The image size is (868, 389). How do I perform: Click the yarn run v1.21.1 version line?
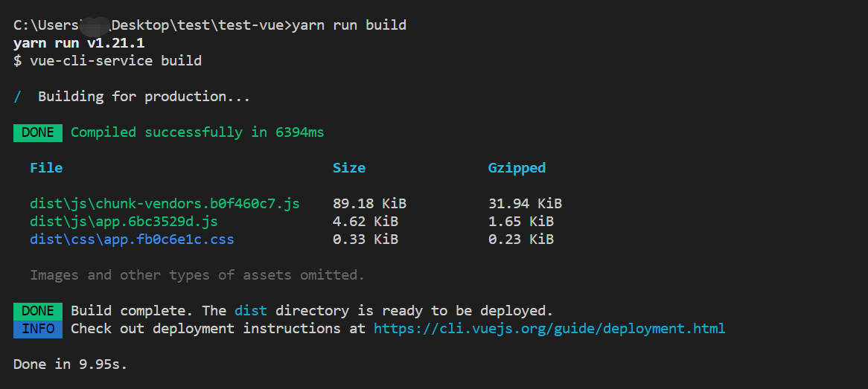(79, 43)
